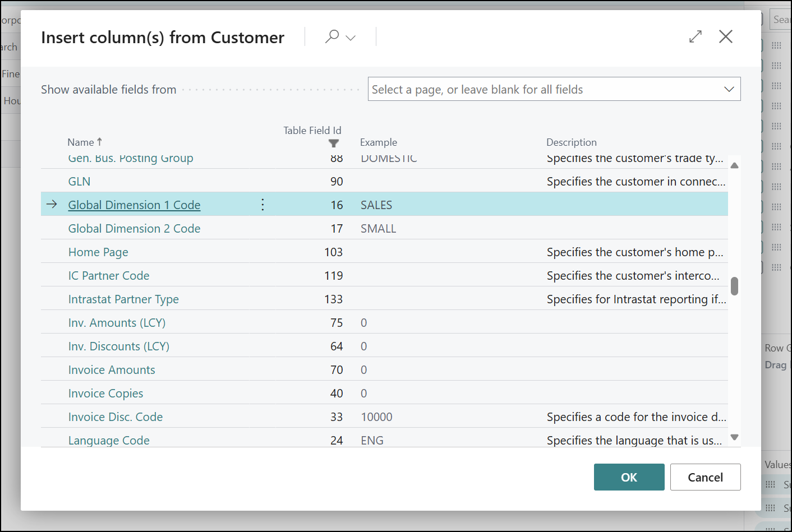Open the search options chevron
The image size is (792, 532).
tap(351, 38)
